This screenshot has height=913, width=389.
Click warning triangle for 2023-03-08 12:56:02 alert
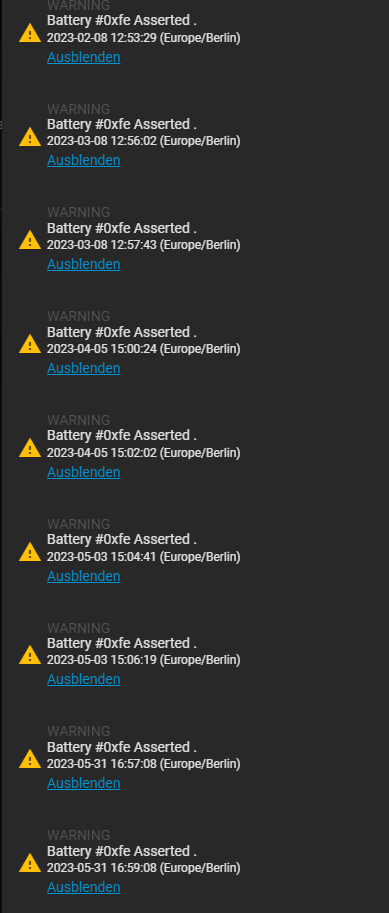[x=30, y=136]
